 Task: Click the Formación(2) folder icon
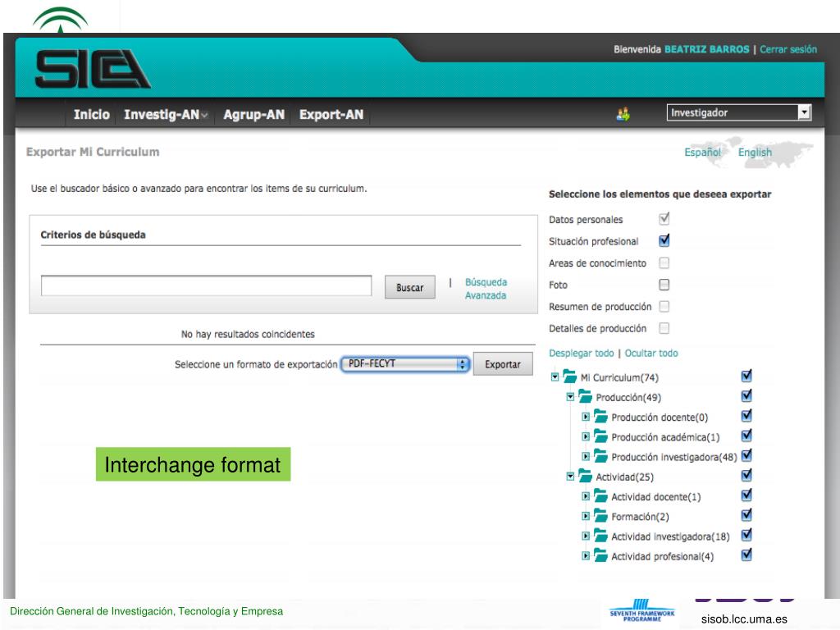tap(600, 515)
